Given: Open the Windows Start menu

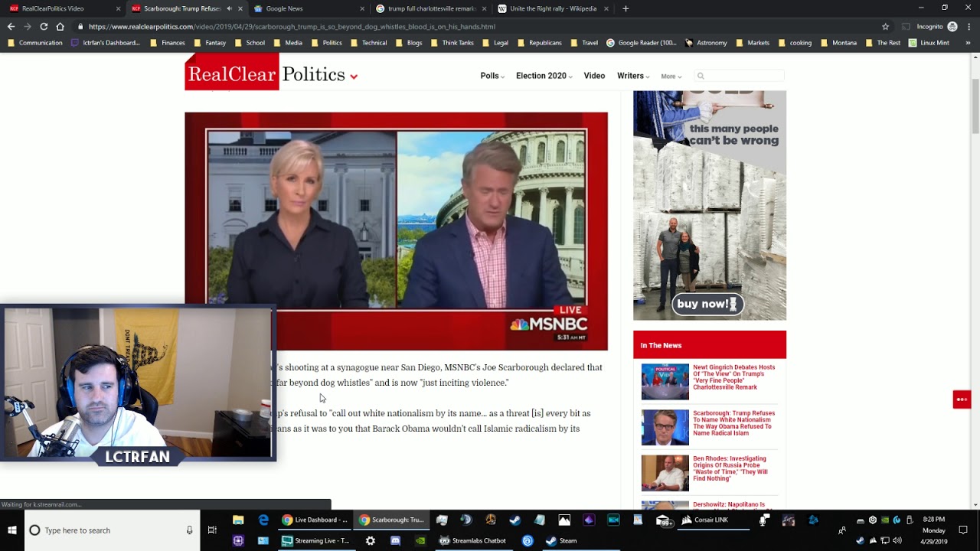Looking at the screenshot, I should (12, 530).
